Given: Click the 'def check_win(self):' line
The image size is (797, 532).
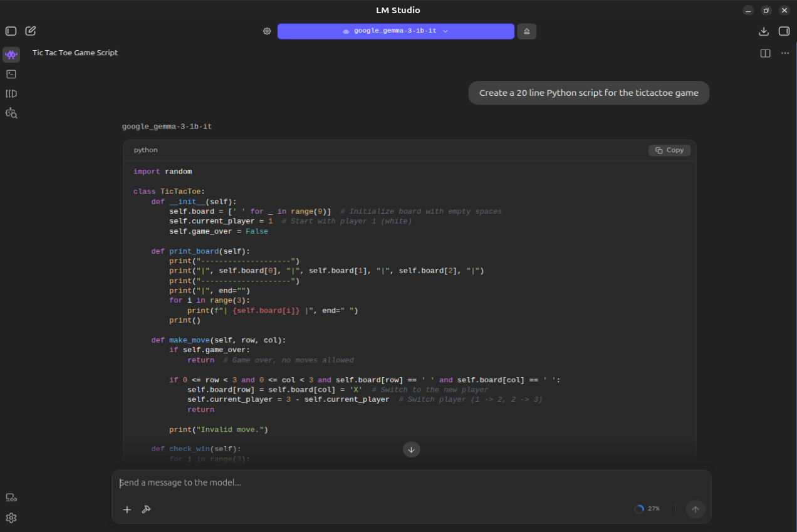Looking at the screenshot, I should click(x=196, y=449).
